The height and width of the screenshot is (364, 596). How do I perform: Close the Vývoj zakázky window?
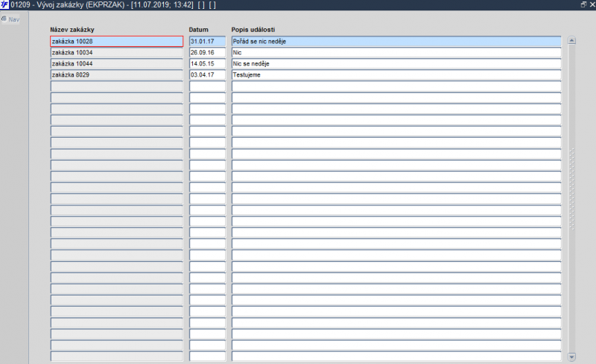point(592,4)
